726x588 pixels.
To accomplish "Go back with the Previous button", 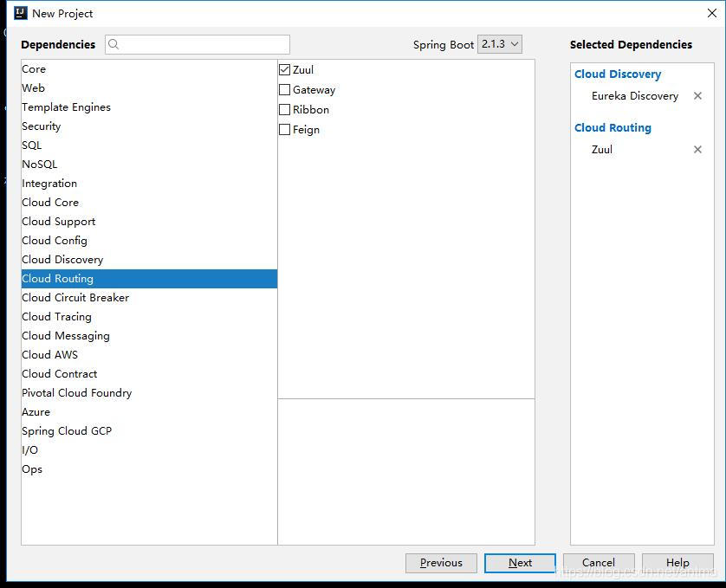I will (x=441, y=563).
